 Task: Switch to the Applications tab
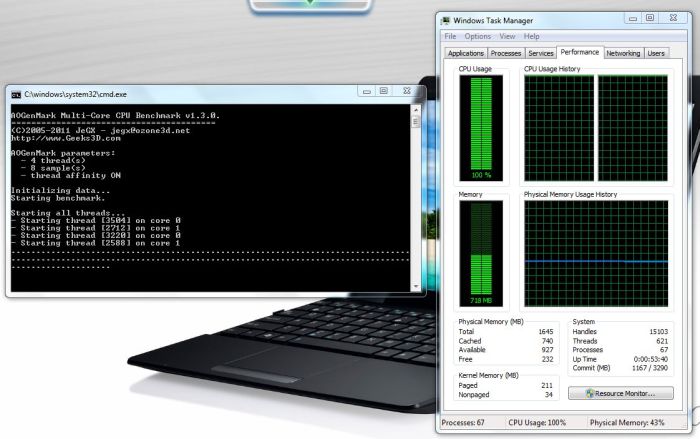tap(466, 53)
